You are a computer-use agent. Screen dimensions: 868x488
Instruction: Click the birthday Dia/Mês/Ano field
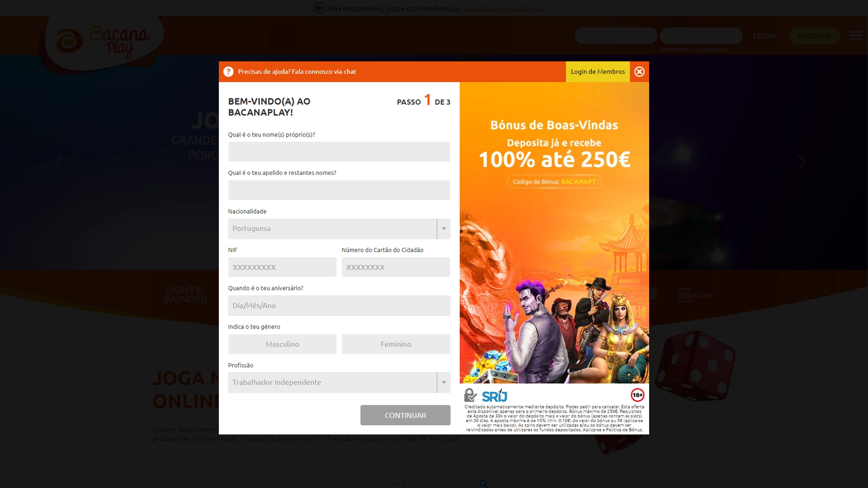pyautogui.click(x=339, y=305)
